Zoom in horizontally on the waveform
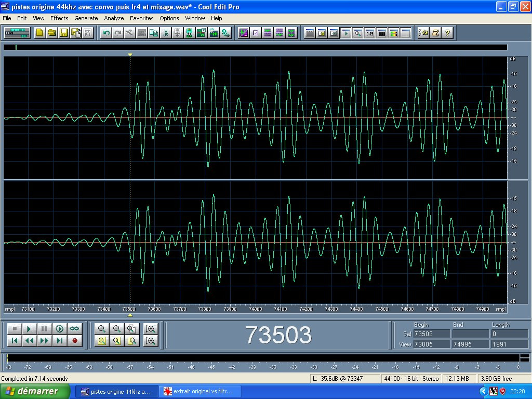 pyautogui.click(x=102, y=329)
